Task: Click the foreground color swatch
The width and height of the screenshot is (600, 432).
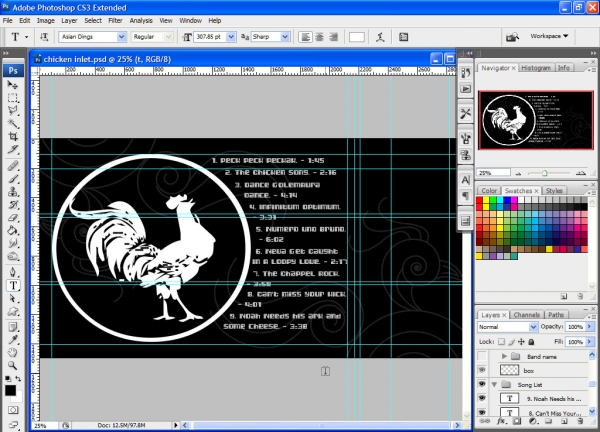Action: tap(10, 390)
